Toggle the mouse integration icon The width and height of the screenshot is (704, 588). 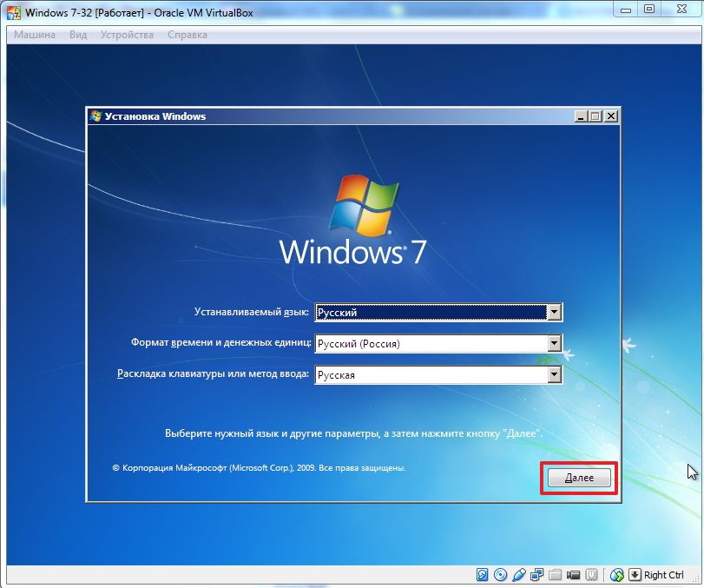click(617, 575)
